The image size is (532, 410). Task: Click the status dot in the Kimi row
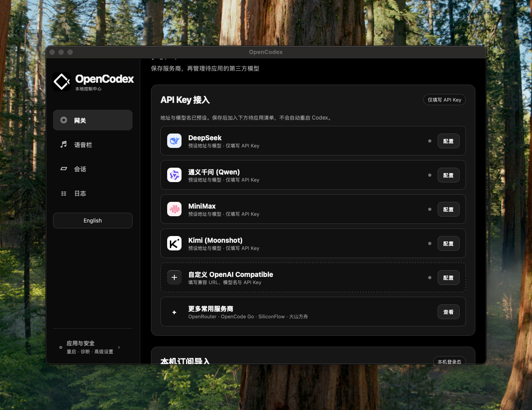tap(430, 243)
